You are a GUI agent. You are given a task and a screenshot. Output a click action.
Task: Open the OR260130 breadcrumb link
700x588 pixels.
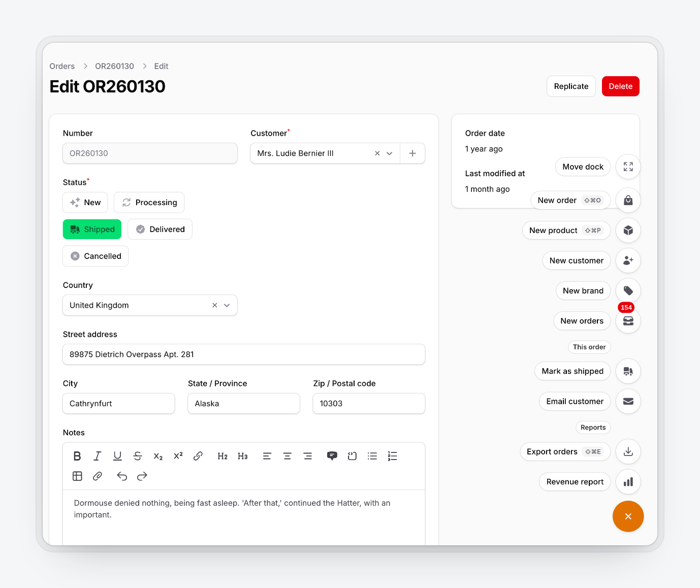click(x=115, y=66)
